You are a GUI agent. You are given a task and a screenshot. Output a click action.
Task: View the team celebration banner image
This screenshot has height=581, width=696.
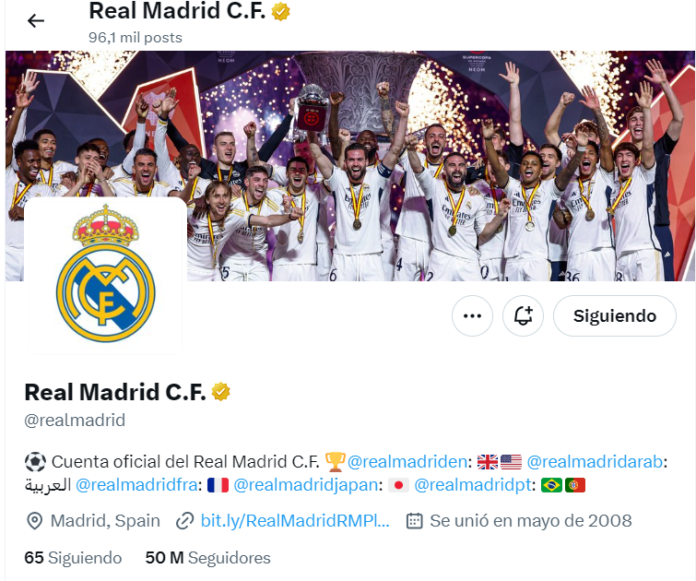pos(350,166)
